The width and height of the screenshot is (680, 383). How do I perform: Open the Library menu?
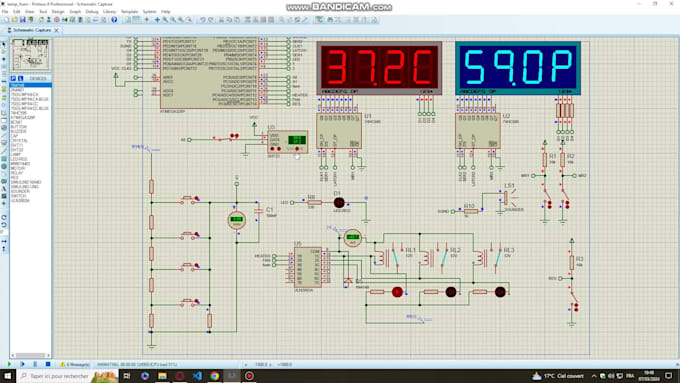coord(109,12)
